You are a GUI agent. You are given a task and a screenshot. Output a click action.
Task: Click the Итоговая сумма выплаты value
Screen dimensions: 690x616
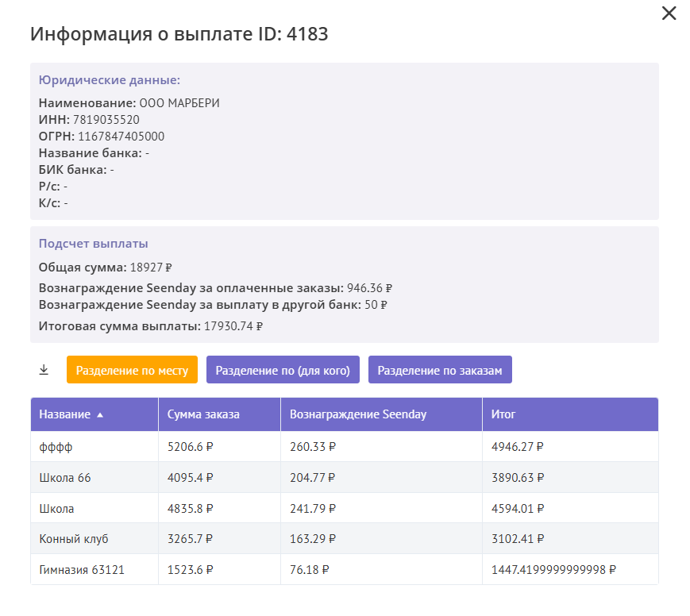click(x=233, y=325)
